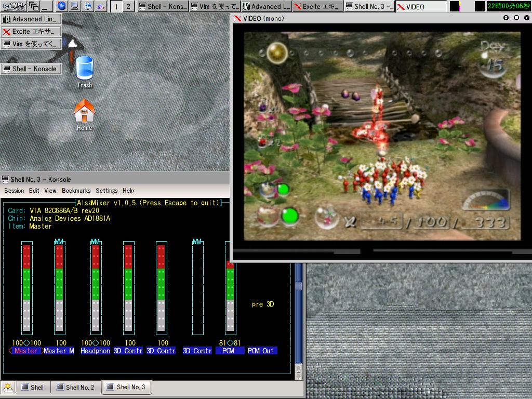Image resolution: width=532 pixels, height=399 pixels.
Task: Click the PCM volume bar in AlsaMixer
Action: [x=230, y=298]
